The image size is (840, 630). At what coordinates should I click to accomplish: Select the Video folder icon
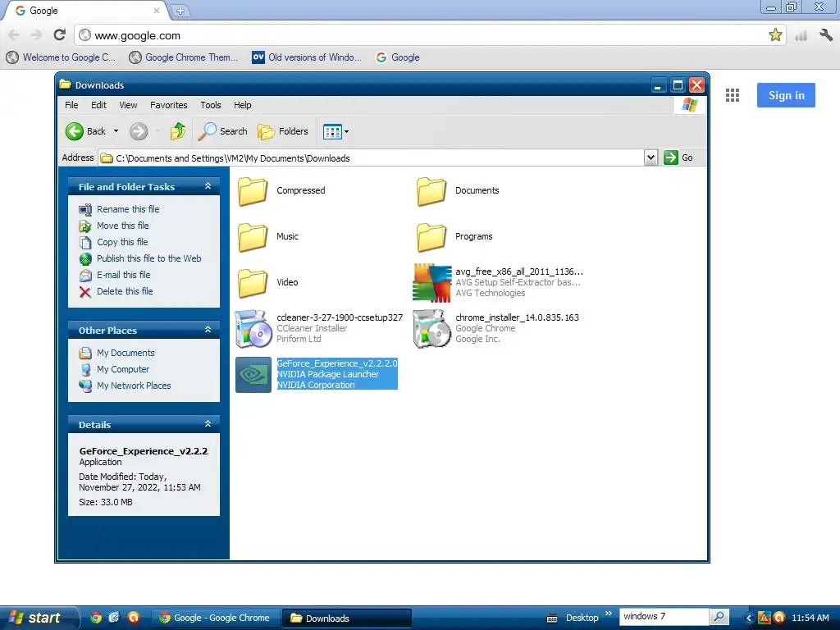click(x=253, y=283)
